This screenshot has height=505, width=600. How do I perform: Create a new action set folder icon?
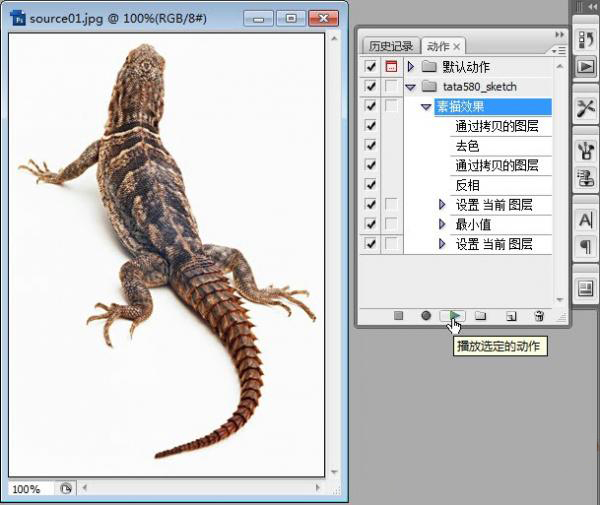tap(481, 316)
